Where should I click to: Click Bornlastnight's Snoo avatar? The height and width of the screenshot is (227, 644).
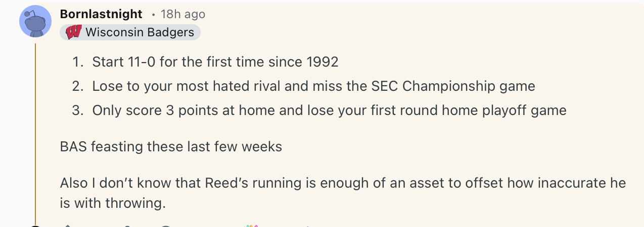coord(35,21)
